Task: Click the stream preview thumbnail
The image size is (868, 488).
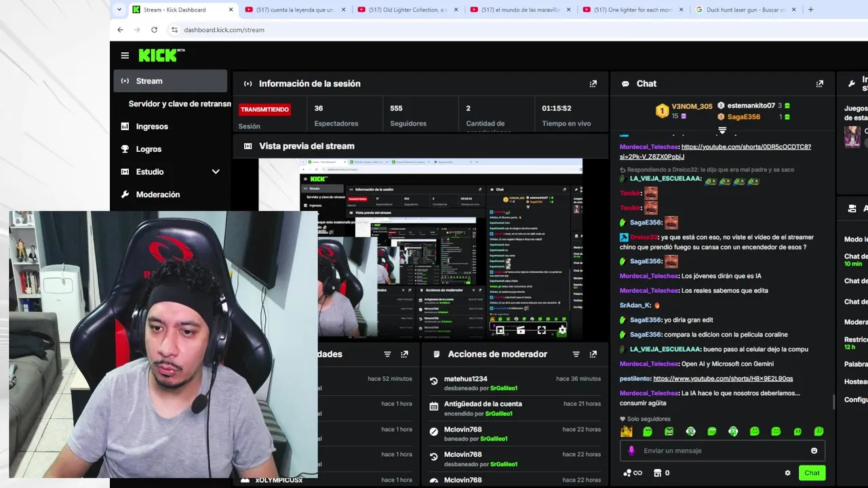Action: 420,248
